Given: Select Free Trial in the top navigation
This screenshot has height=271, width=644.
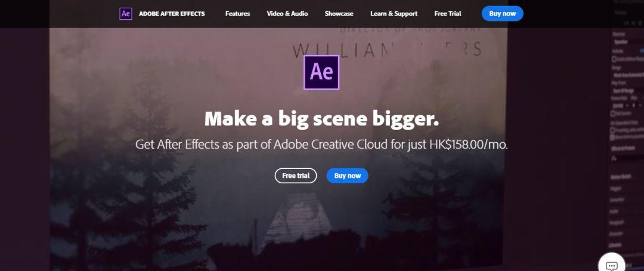Looking at the screenshot, I should 448,14.
